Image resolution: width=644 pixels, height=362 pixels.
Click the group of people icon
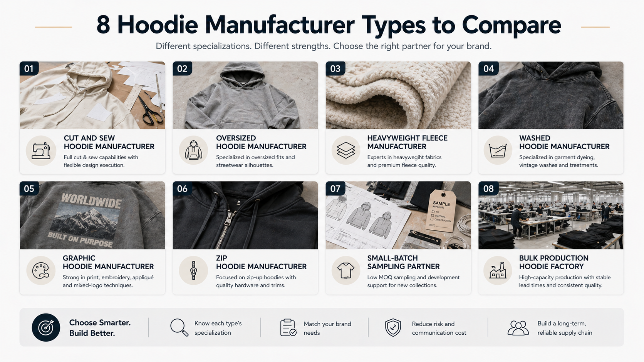click(x=518, y=328)
